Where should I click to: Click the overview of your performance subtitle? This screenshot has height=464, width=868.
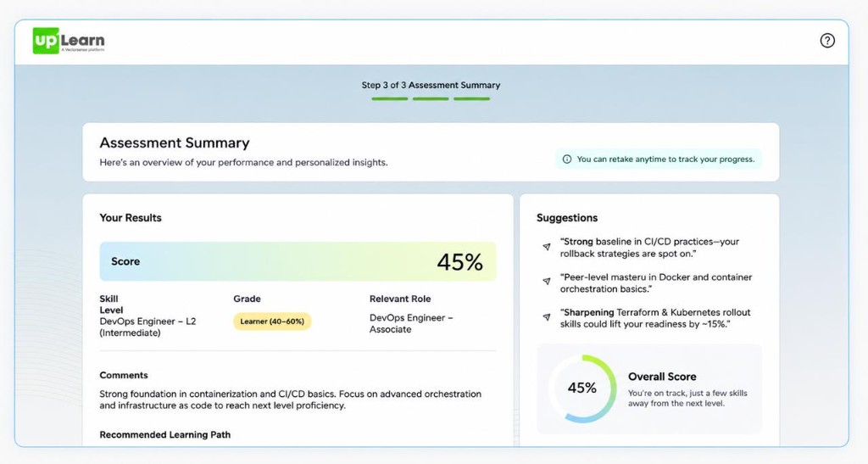click(243, 163)
